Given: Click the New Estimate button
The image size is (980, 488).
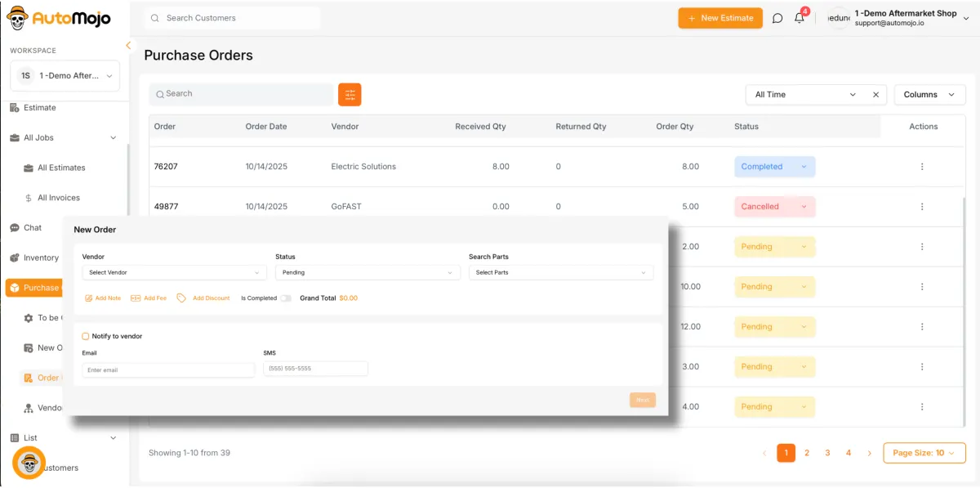Looking at the screenshot, I should pyautogui.click(x=719, y=18).
